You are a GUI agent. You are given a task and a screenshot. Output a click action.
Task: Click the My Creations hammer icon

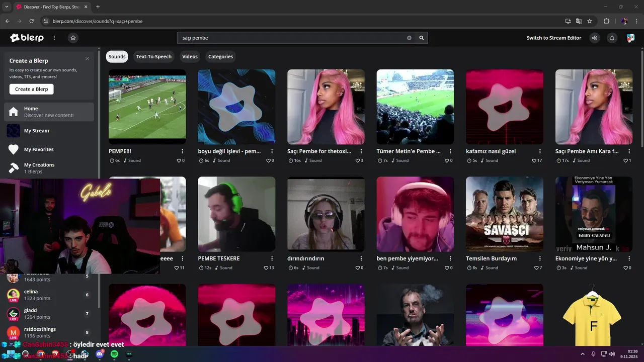[14, 168]
